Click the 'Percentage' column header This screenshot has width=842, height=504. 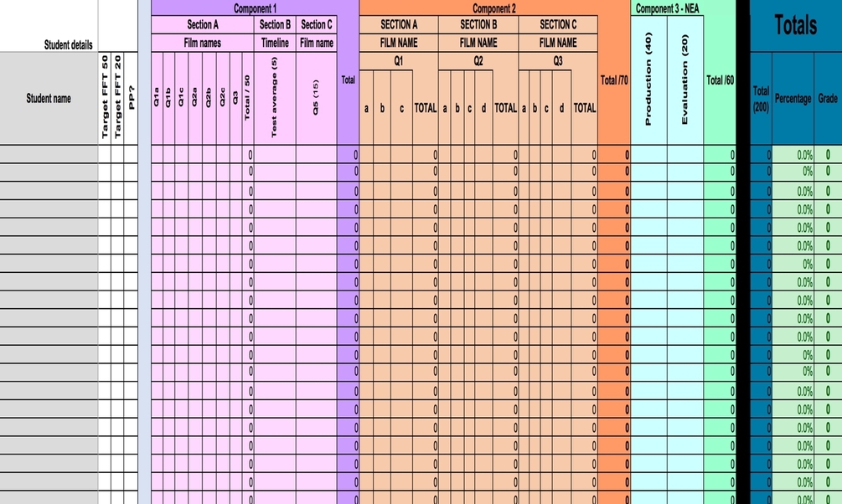pos(793,98)
